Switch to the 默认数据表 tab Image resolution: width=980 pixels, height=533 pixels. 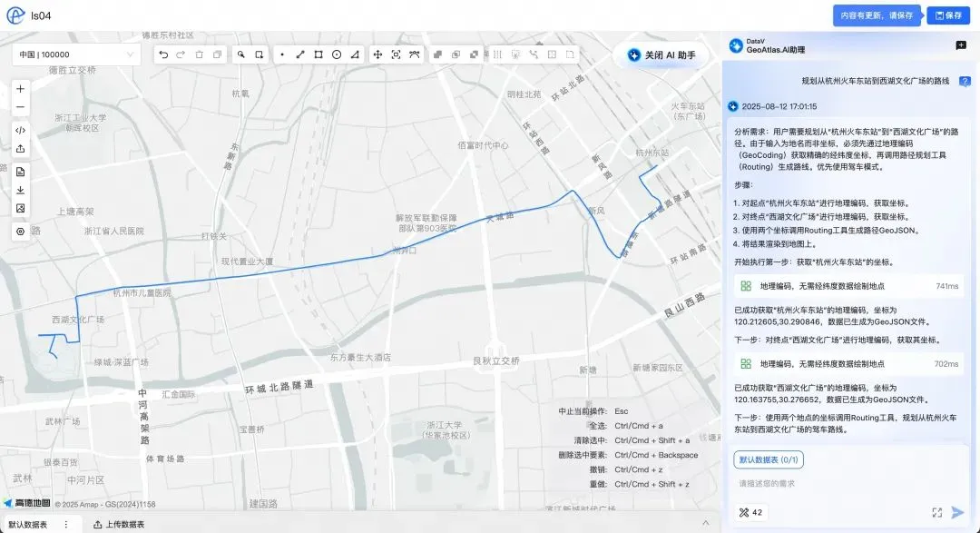(x=28, y=524)
